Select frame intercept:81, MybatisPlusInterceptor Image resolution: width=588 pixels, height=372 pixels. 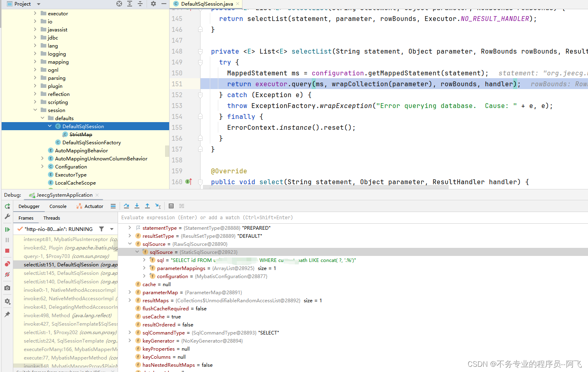click(66, 239)
